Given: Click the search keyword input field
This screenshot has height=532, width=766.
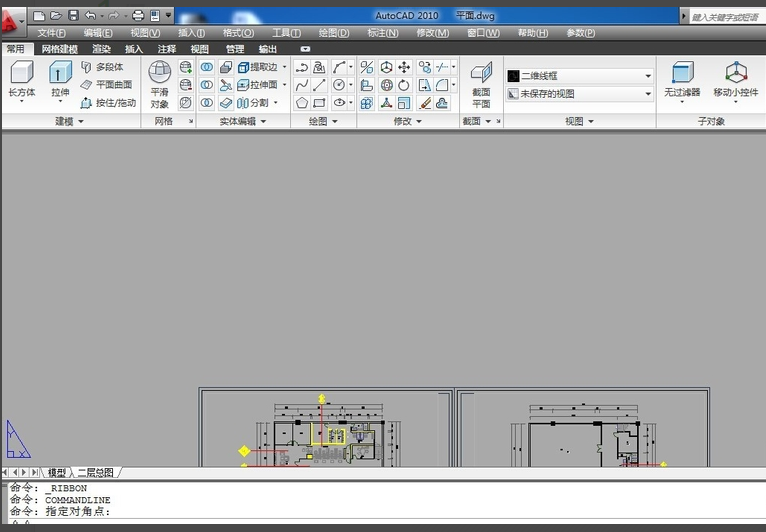Looking at the screenshot, I should [726, 17].
